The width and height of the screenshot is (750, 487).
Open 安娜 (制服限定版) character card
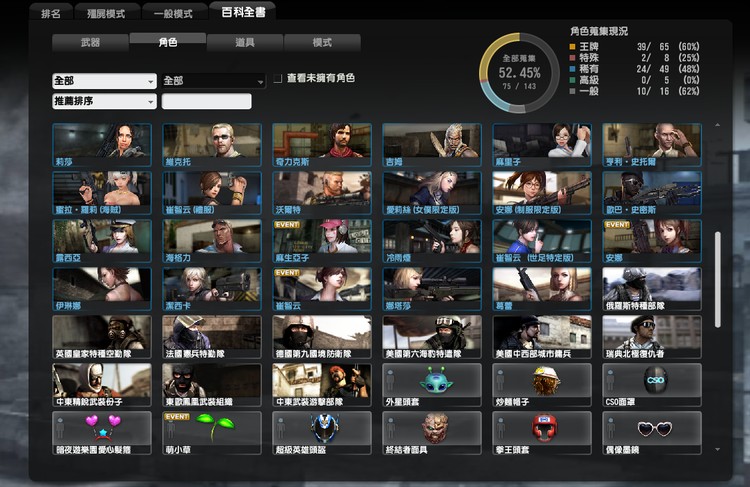click(542, 193)
